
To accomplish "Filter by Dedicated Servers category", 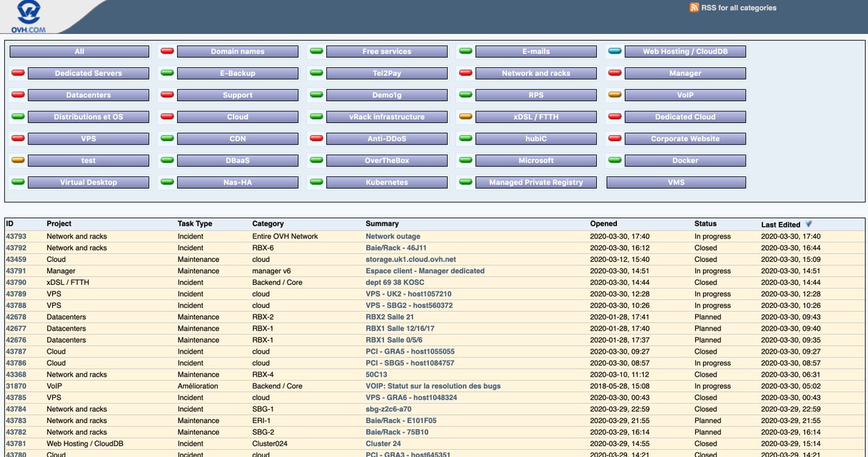I will [x=89, y=73].
